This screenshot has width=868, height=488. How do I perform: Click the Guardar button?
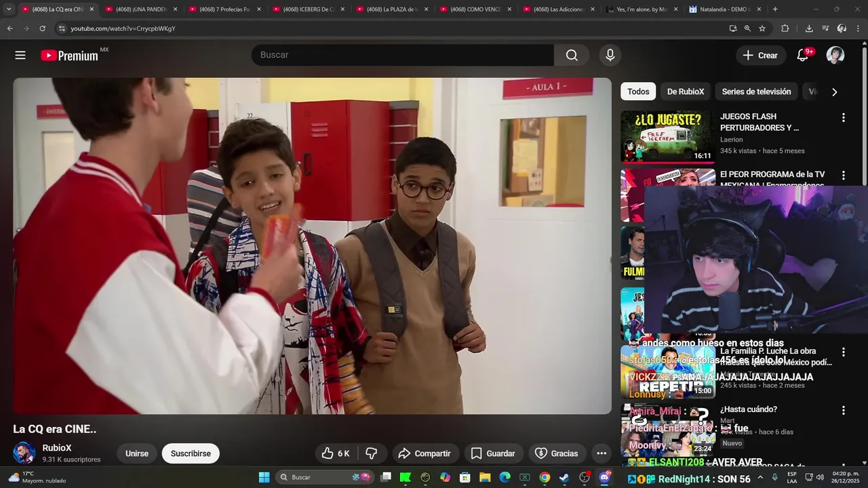tap(493, 453)
